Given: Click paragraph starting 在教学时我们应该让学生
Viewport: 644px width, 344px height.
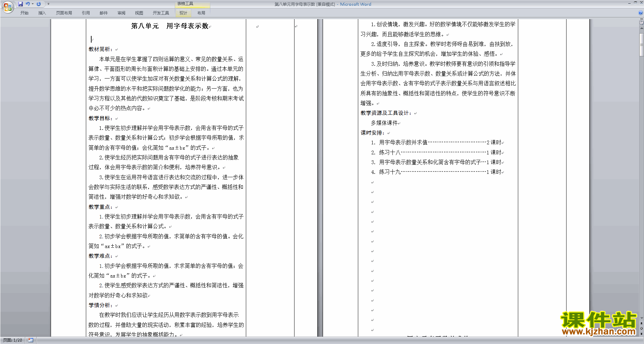Looking at the screenshot, I should click(x=166, y=325).
